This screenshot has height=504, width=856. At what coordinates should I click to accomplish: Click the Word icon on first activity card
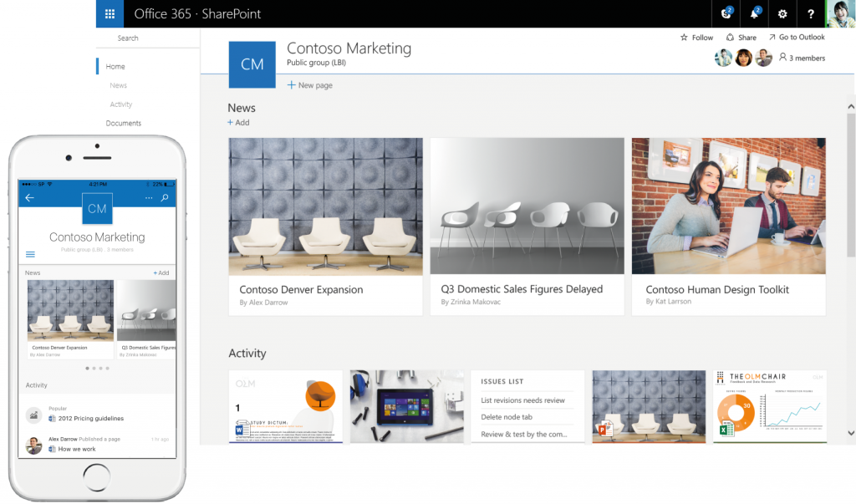[242, 428]
